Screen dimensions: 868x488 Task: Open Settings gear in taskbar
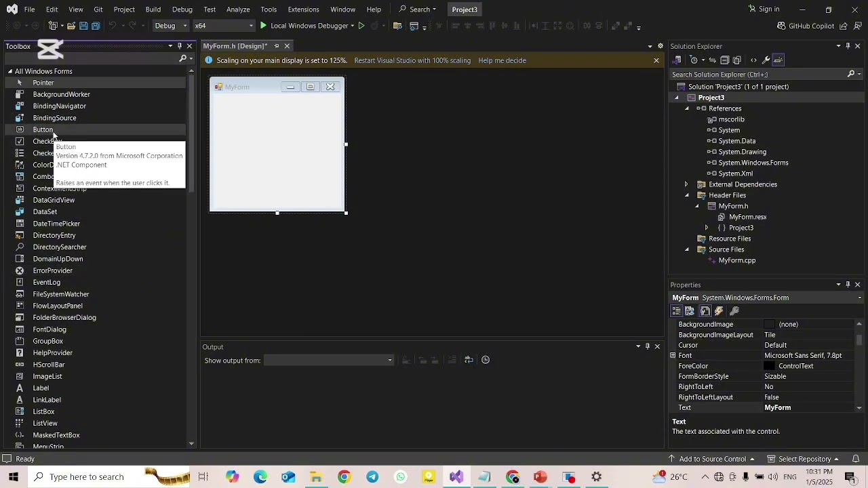tap(597, 477)
